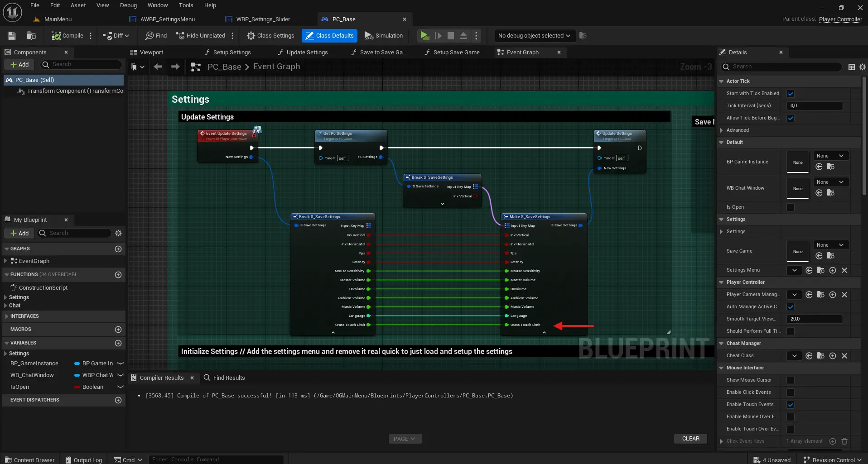Screen dimensions: 868x464
Task: Navigate forward in graph history
Action: click(x=175, y=67)
